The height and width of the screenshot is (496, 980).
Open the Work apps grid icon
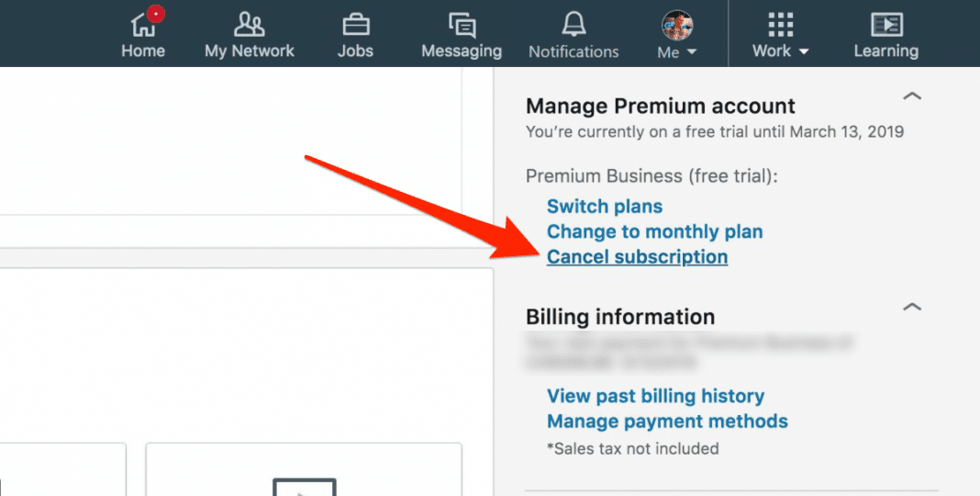(x=780, y=24)
